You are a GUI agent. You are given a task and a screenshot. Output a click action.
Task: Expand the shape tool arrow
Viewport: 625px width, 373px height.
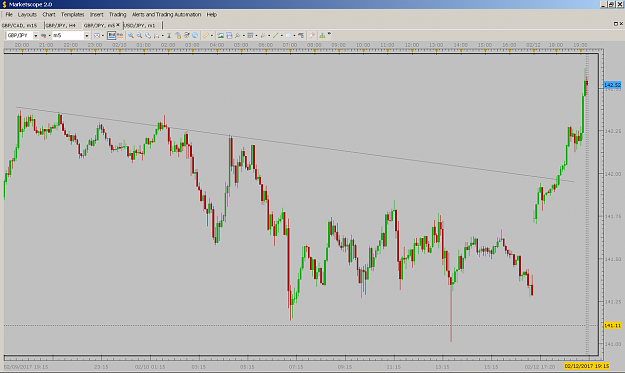[x=295, y=35]
